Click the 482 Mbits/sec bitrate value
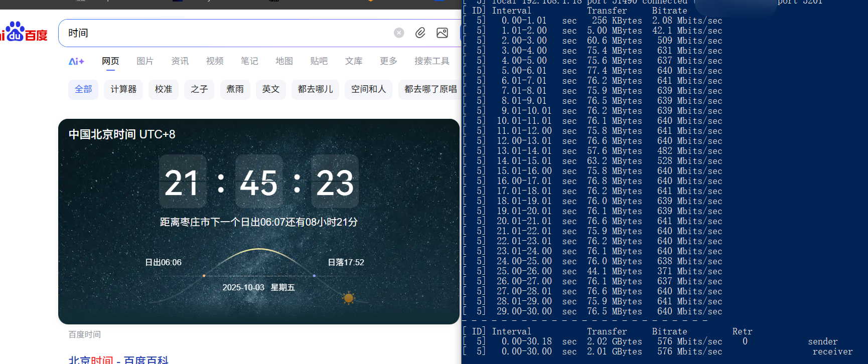This screenshot has height=364, width=868. [689, 151]
